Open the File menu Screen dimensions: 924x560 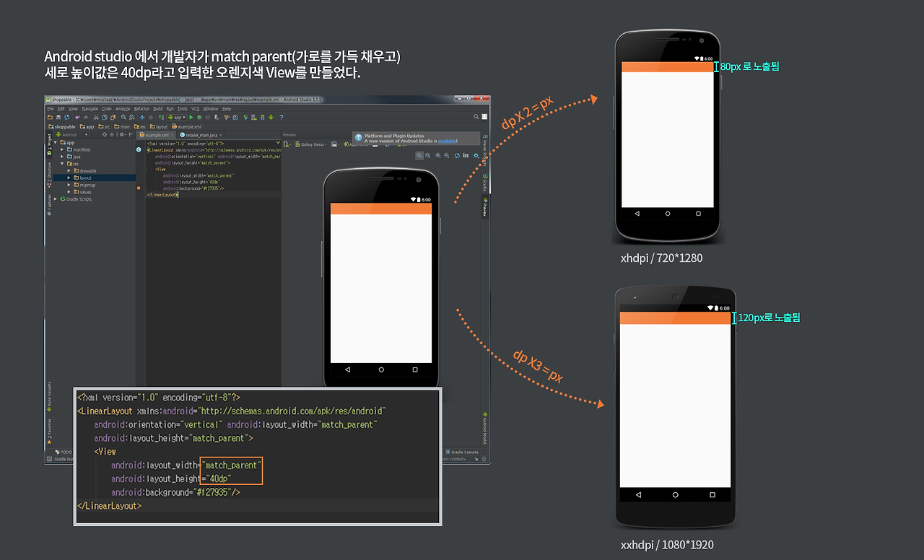pos(51,108)
